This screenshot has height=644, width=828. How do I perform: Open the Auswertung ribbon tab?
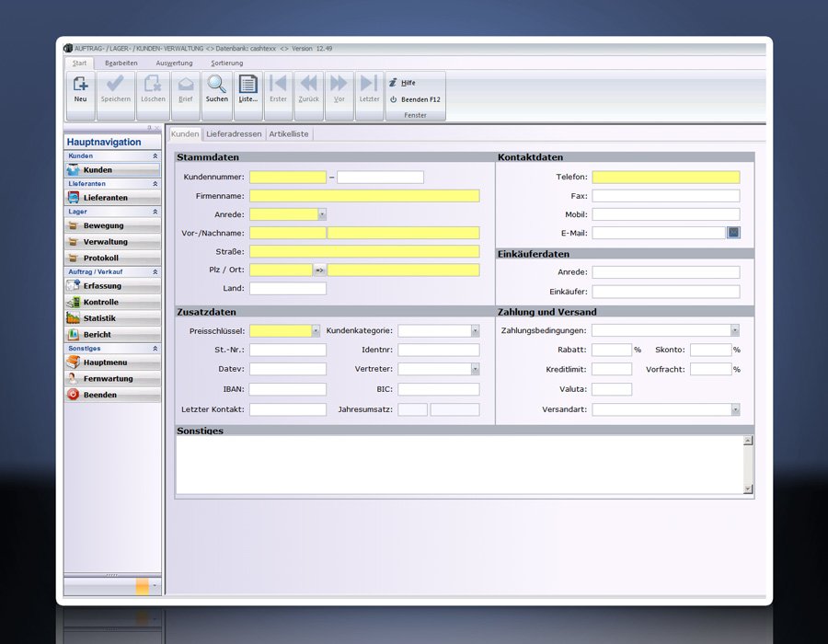point(174,63)
